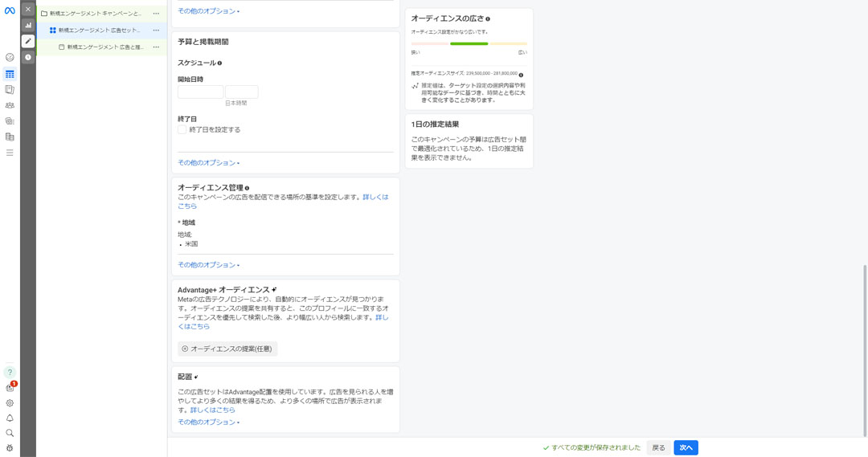
Task: Click the すべての変更が保存されました status text
Action: tap(596, 447)
